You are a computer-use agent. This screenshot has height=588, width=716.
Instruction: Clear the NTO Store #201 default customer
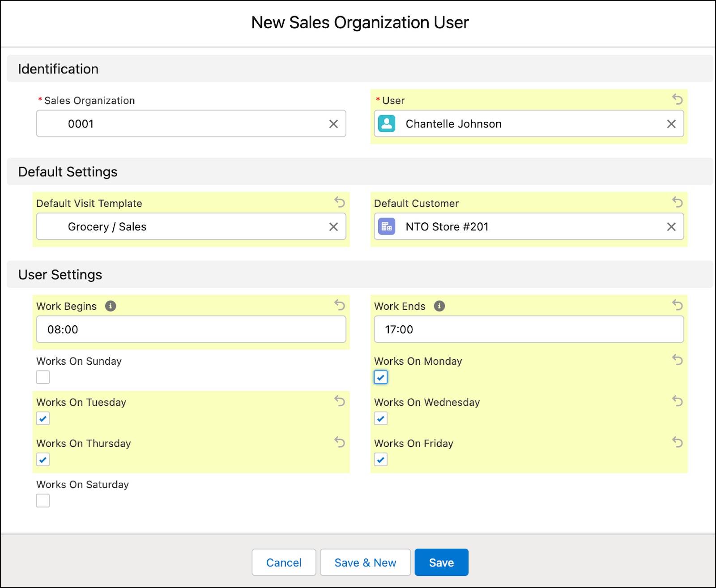(x=671, y=227)
